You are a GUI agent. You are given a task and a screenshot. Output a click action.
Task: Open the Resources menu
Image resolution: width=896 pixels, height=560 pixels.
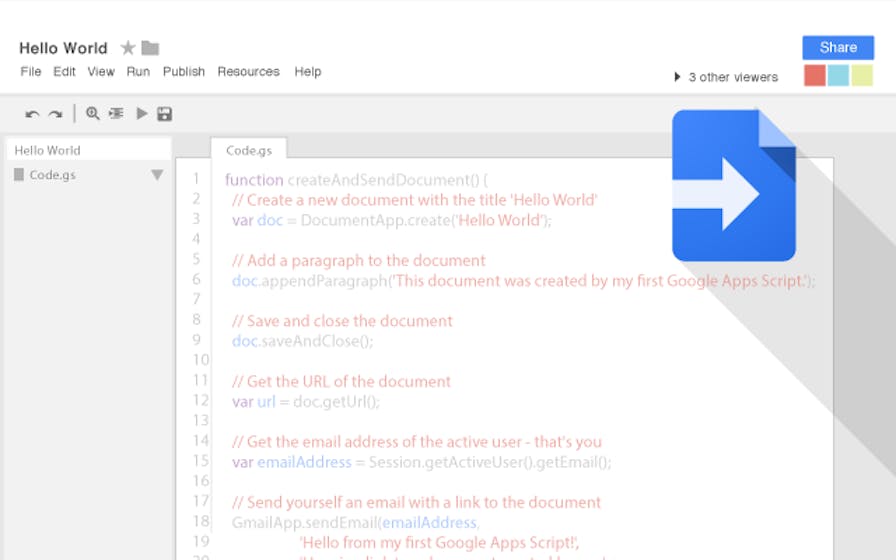click(248, 72)
